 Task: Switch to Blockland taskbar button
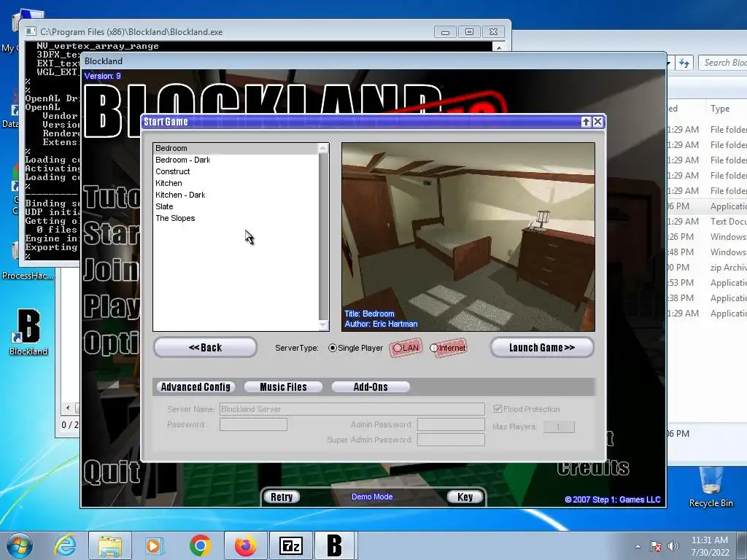coord(335,545)
